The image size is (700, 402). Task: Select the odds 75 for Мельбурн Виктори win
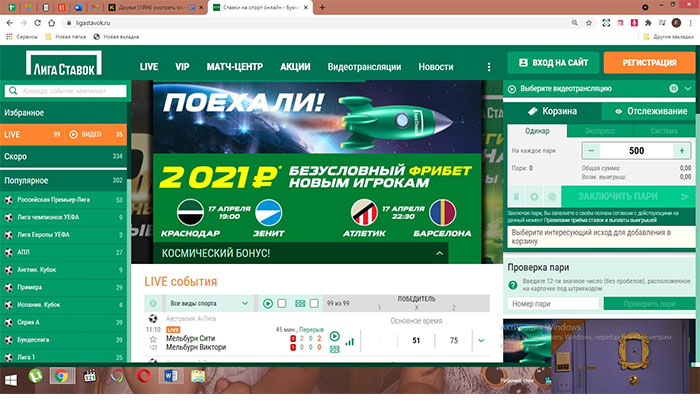pos(454,340)
